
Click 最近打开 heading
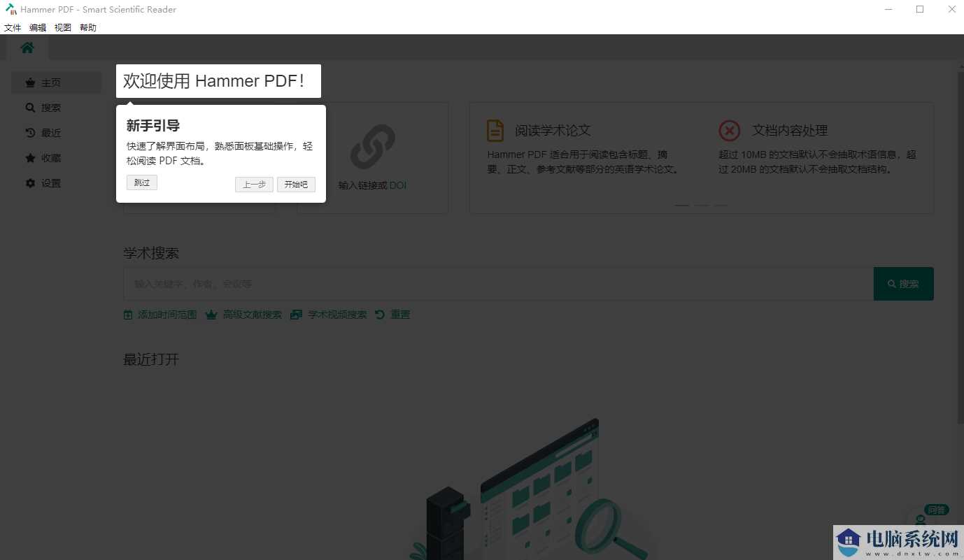pyautogui.click(x=151, y=360)
